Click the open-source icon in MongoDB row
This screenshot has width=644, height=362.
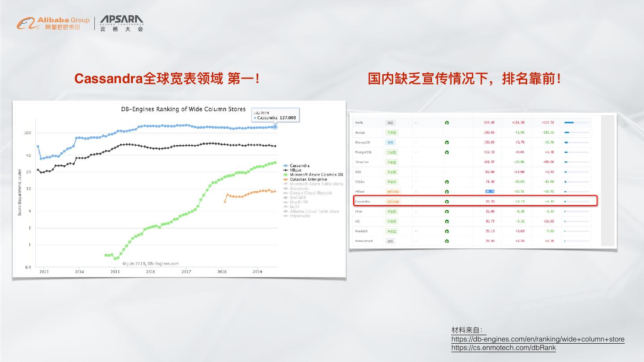[447, 142]
